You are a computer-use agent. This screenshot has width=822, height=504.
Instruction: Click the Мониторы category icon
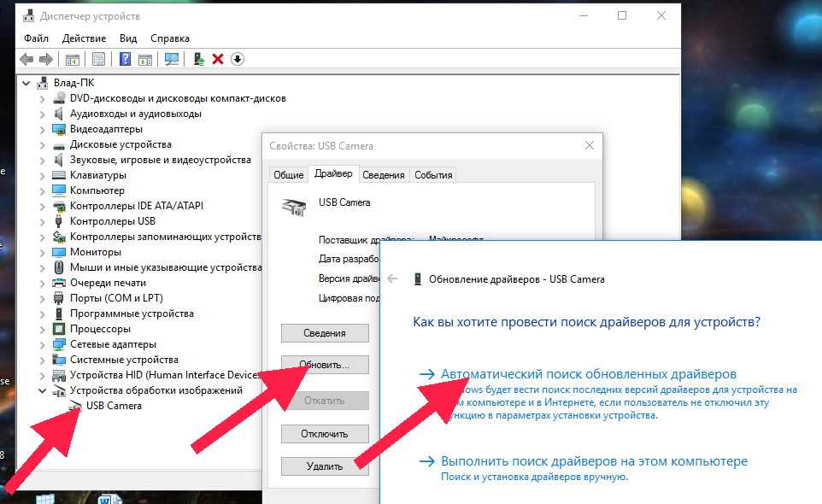(x=59, y=252)
